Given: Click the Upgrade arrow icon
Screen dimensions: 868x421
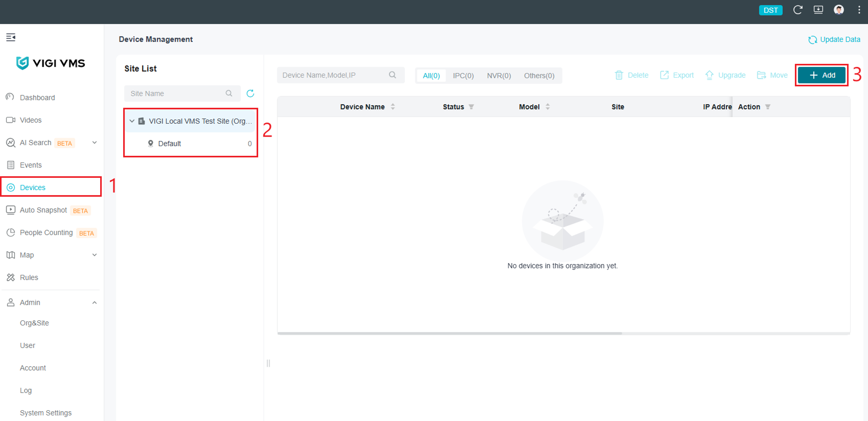Looking at the screenshot, I should [x=709, y=75].
